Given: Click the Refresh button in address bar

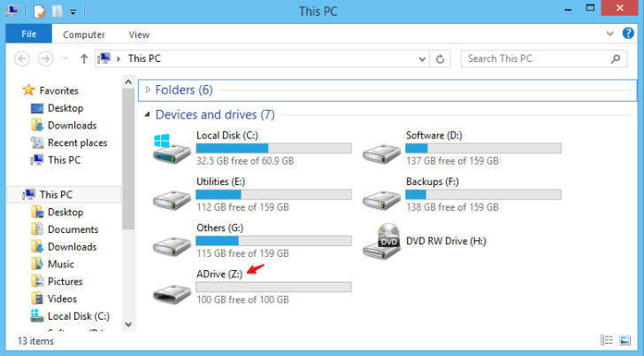Looking at the screenshot, I should click(440, 58).
